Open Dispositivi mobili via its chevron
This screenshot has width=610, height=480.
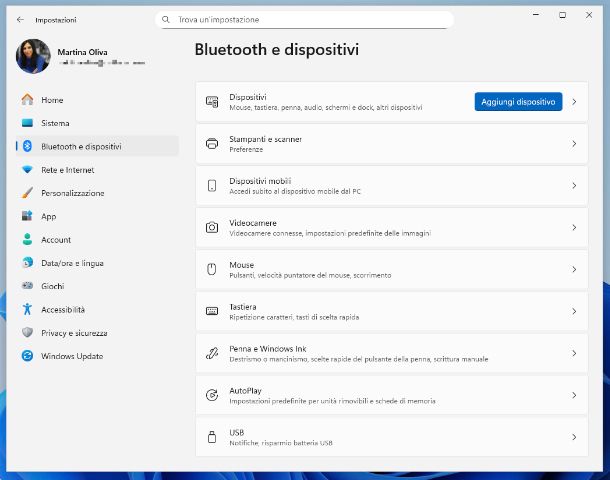[574, 186]
